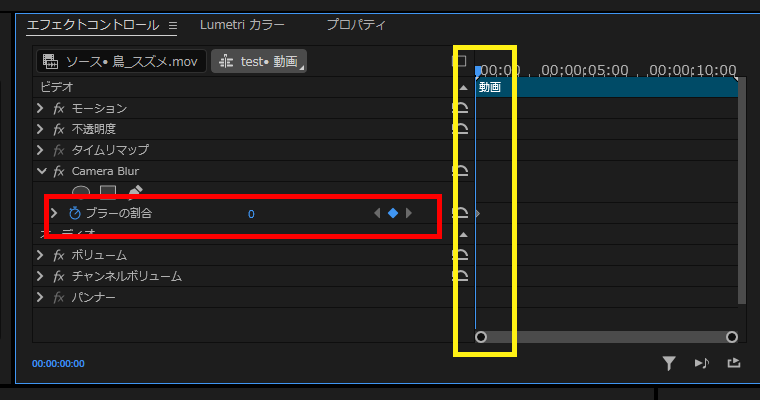Click the source clip icon beside 鳥_スズメ.mov
This screenshot has height=400, width=760.
coord(50,62)
